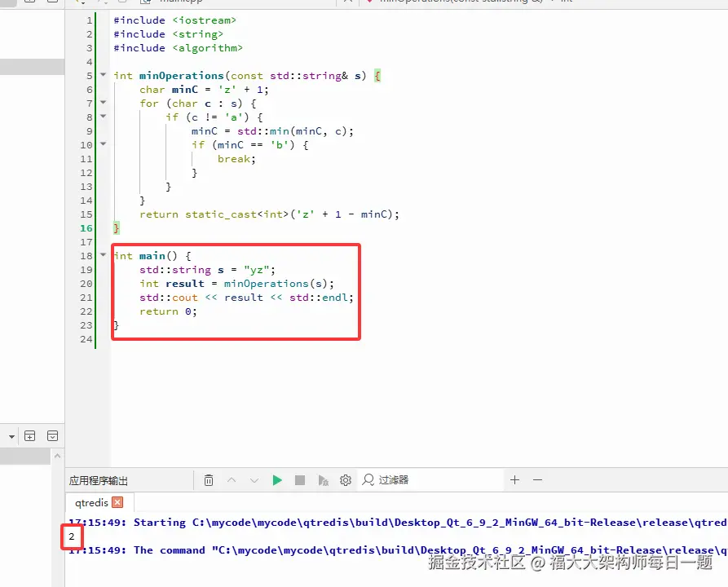Viewport: 728px width, 587px height.
Task: Click line number 24 in the gutter
Action: pos(86,339)
